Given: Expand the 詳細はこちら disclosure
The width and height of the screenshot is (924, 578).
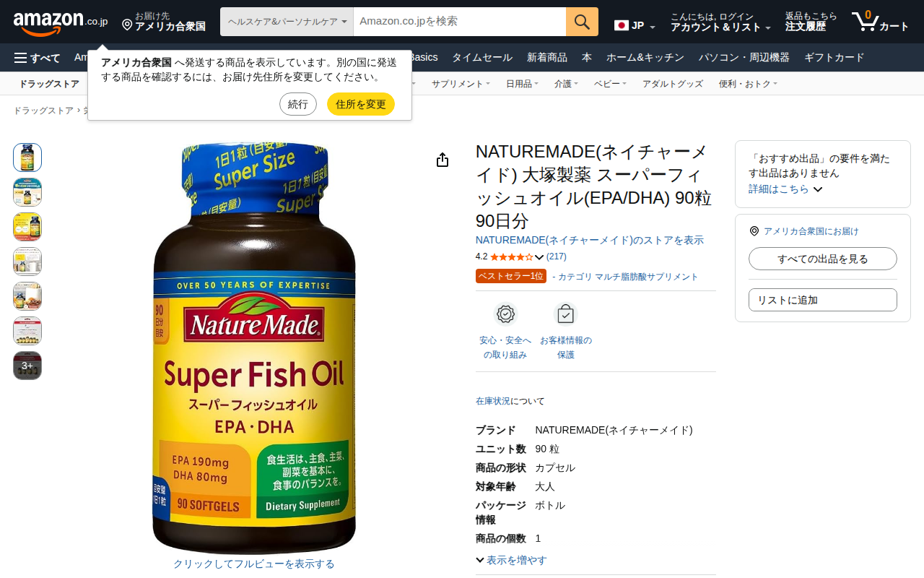Looking at the screenshot, I should point(785,189).
